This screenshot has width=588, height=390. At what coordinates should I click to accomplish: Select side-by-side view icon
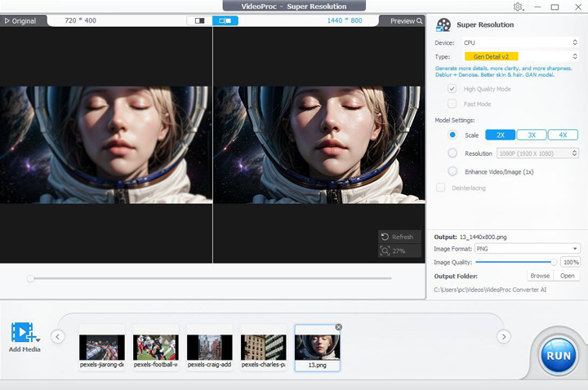(x=225, y=20)
